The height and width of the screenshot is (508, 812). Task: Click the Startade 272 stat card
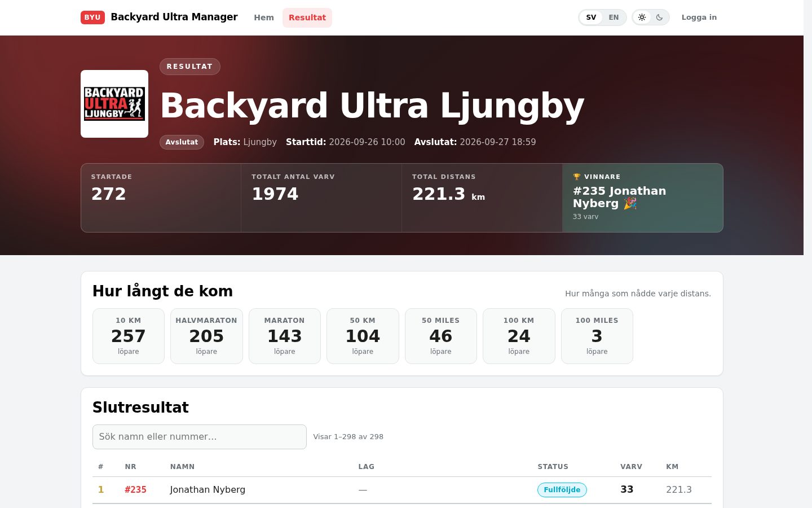(161, 198)
